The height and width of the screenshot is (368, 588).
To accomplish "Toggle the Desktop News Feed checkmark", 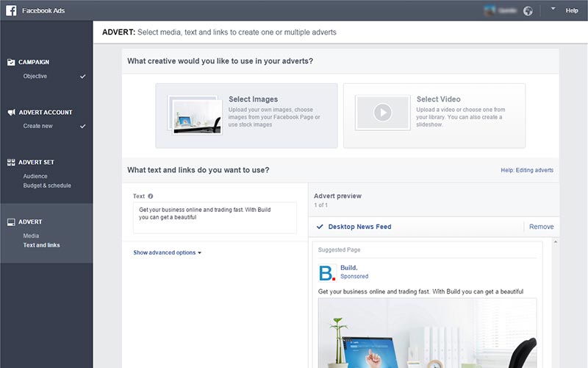I will (320, 227).
